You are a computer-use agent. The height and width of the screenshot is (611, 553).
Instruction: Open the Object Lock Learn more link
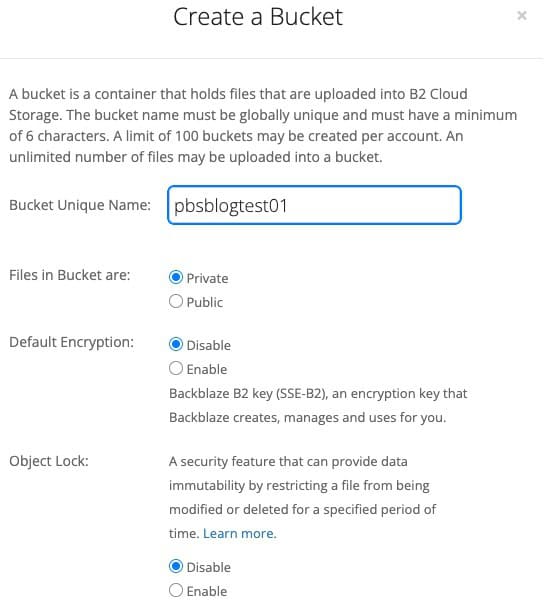tap(239, 533)
